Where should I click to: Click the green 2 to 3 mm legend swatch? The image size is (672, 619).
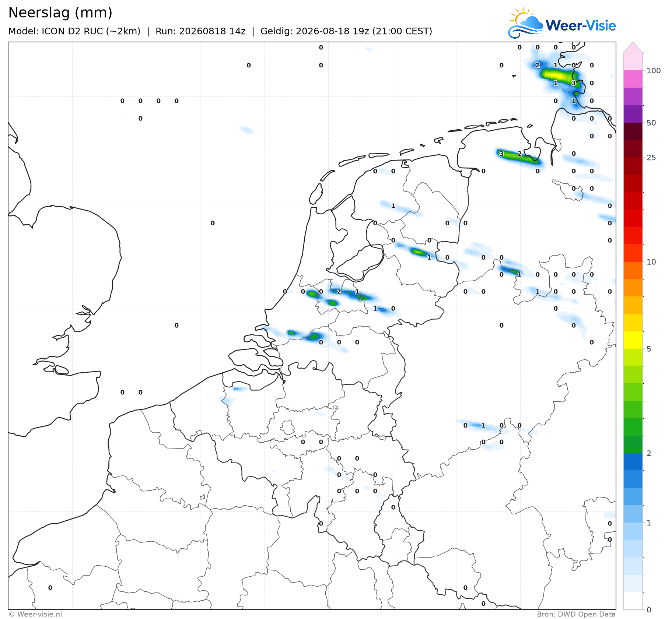(x=633, y=444)
